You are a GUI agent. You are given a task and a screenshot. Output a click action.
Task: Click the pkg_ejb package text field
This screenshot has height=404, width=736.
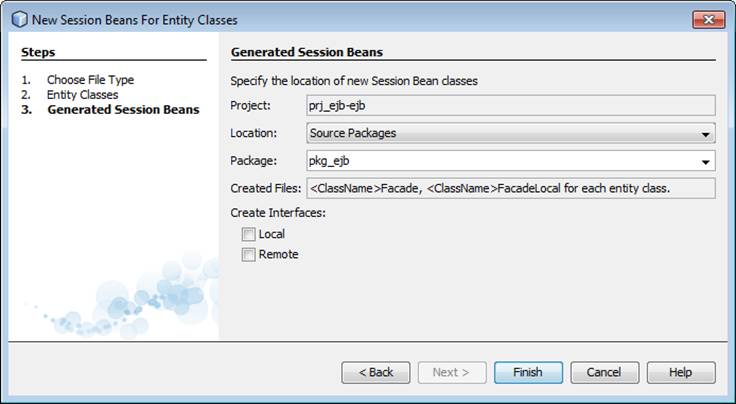pos(500,160)
